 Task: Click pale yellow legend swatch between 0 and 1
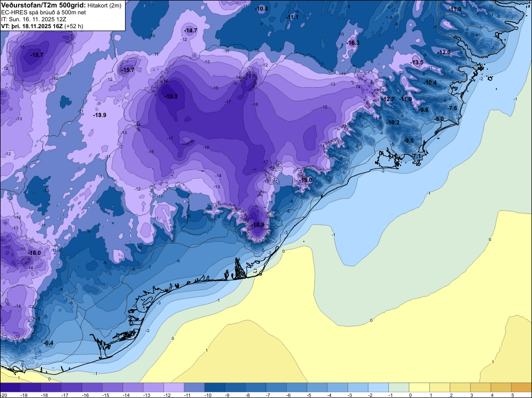coord(419,387)
